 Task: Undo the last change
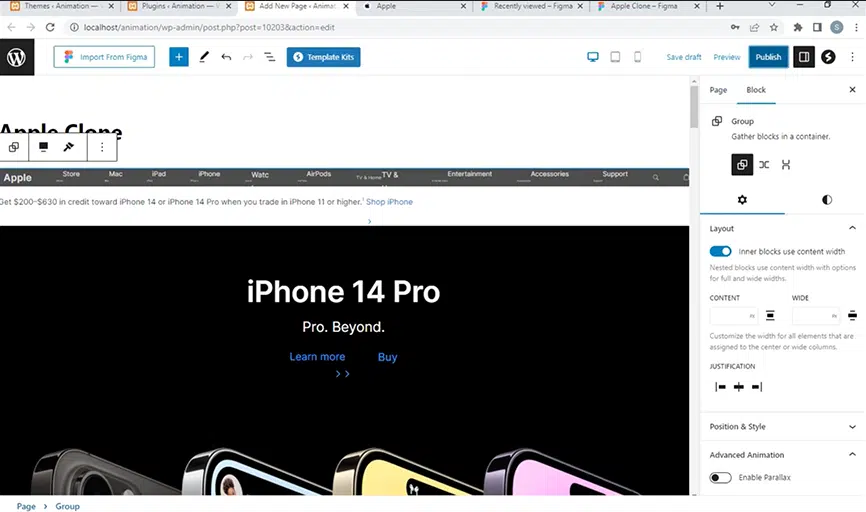coord(226,57)
